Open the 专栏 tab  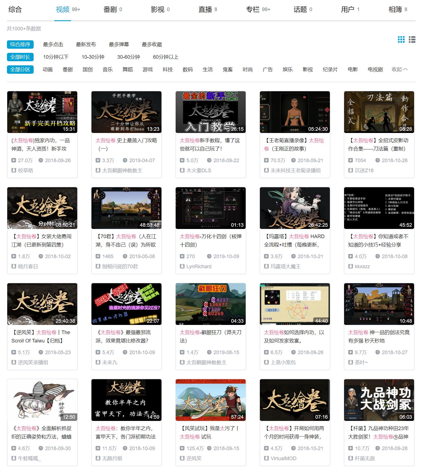coord(252,9)
